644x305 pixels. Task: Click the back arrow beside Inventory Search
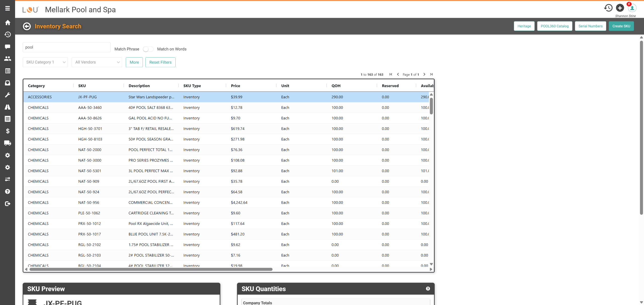[27, 26]
